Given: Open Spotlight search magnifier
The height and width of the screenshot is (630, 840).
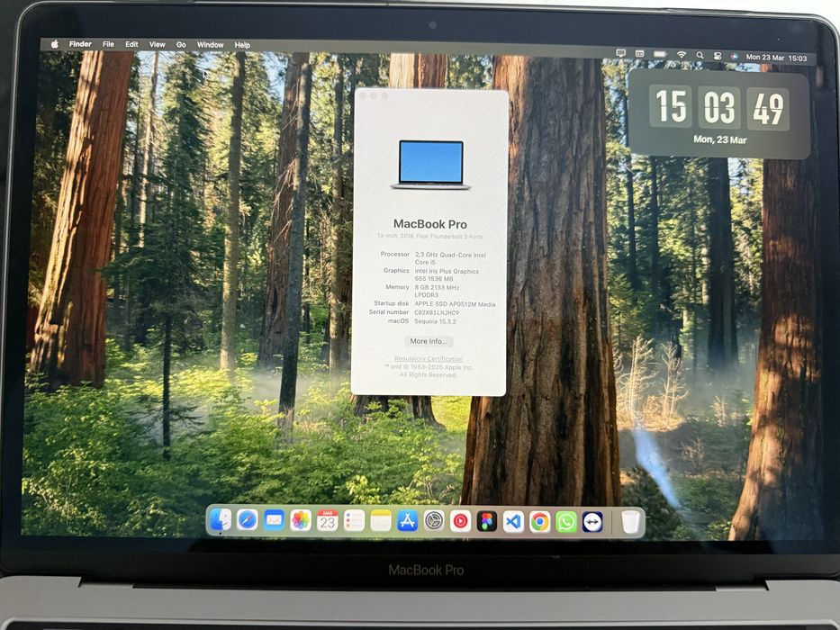Looking at the screenshot, I should [x=700, y=55].
